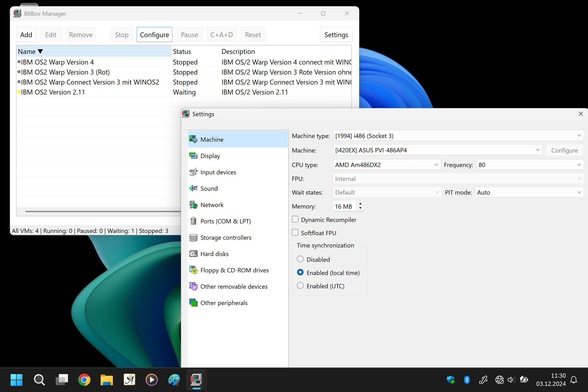Open the Machine model dropdown
Viewport: 588px width, 392px height.
click(438, 150)
